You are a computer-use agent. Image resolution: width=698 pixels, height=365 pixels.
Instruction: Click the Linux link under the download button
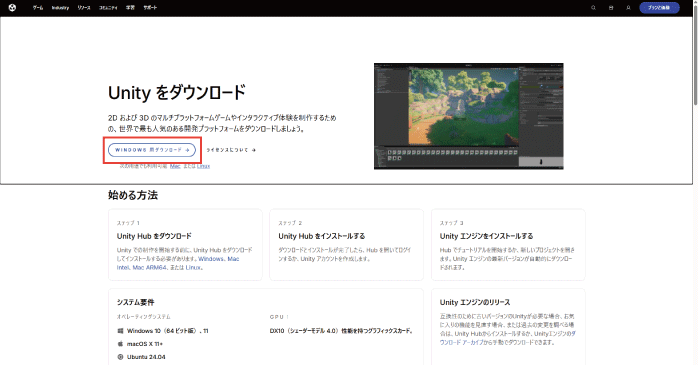point(203,166)
